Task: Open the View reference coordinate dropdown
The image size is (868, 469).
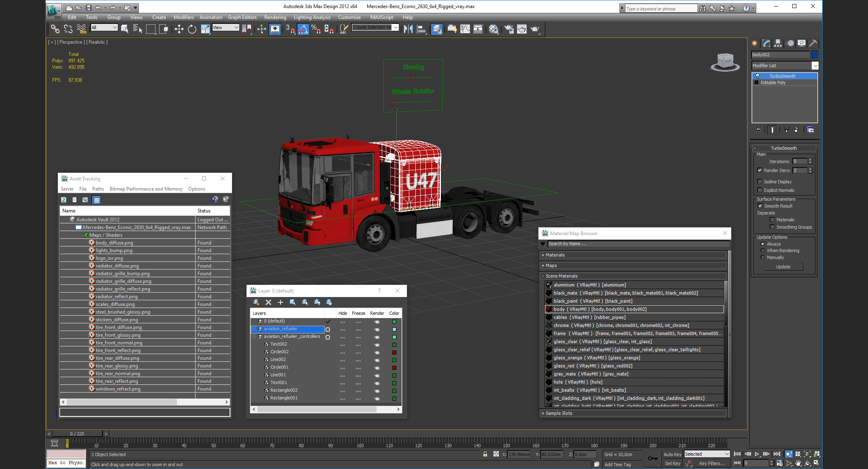Action: tap(226, 28)
